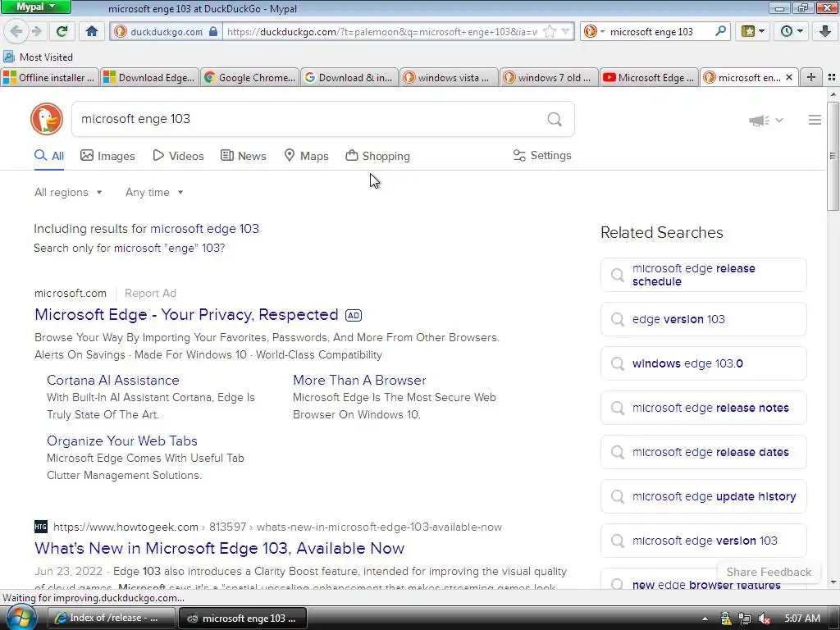Screen dimensions: 840x630
Task: Open a new tab with the plus button
Action: 811,77
